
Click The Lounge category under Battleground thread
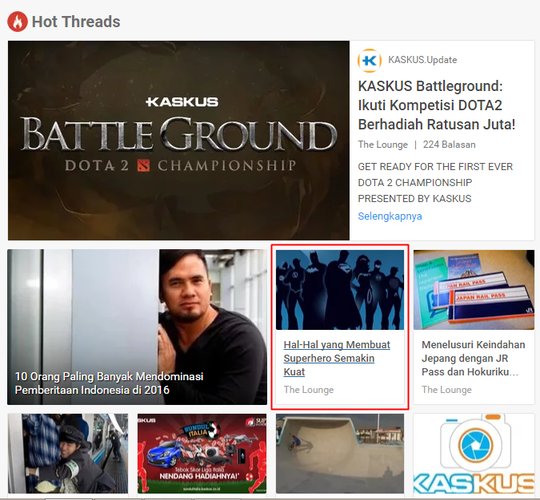(383, 145)
